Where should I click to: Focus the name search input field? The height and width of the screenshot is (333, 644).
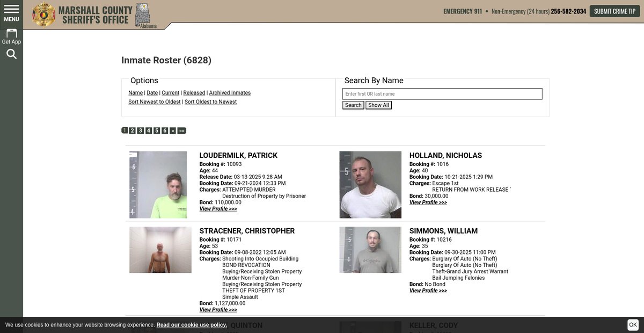click(x=442, y=94)
